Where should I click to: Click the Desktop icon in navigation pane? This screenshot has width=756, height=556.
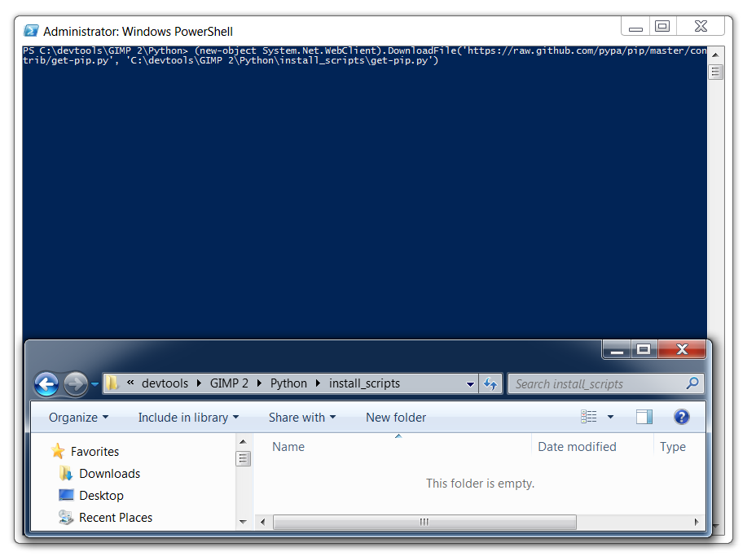(x=66, y=495)
